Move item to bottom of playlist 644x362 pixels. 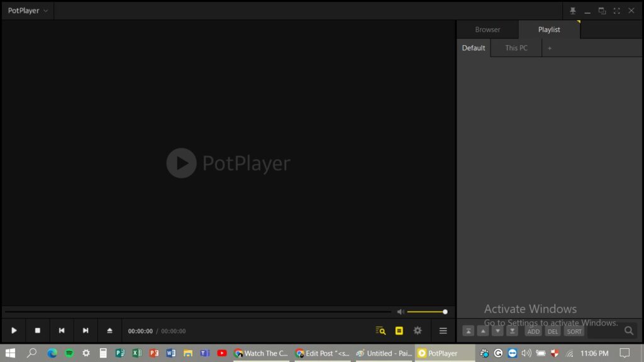click(x=512, y=331)
